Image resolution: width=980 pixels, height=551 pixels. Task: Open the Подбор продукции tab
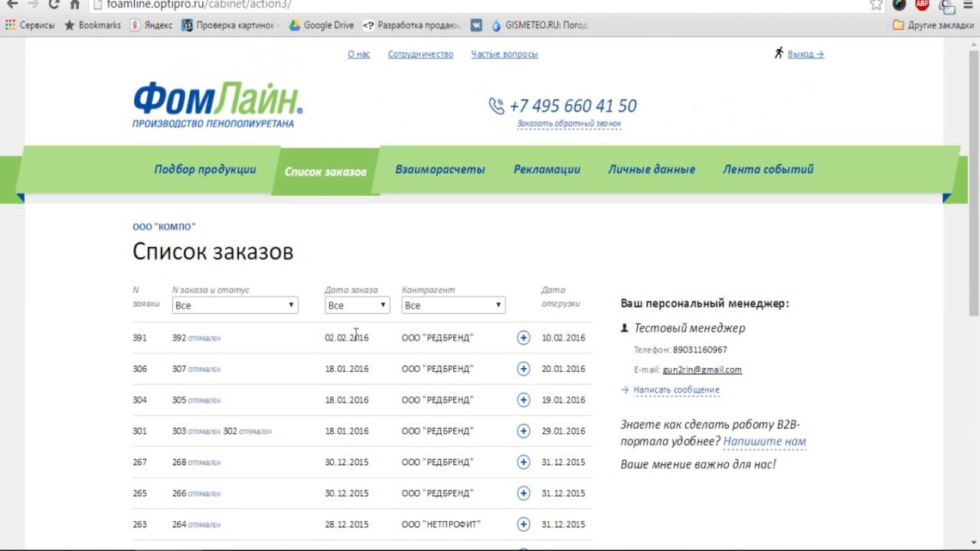click(205, 170)
